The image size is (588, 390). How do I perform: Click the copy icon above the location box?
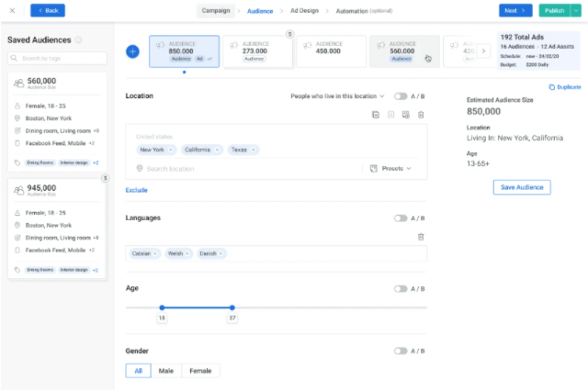(x=376, y=115)
